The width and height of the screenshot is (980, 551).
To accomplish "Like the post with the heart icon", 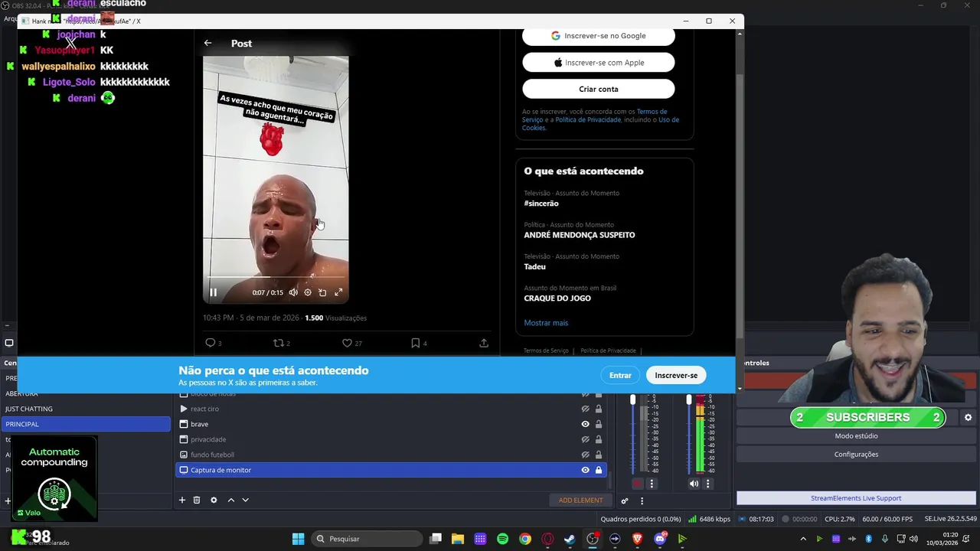I will click(x=347, y=343).
